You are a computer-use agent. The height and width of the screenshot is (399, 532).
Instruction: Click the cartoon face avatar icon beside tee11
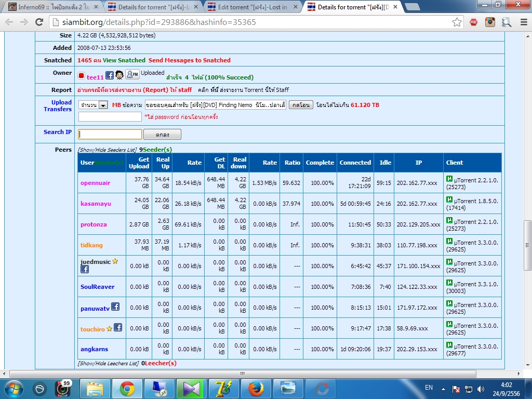click(119, 75)
